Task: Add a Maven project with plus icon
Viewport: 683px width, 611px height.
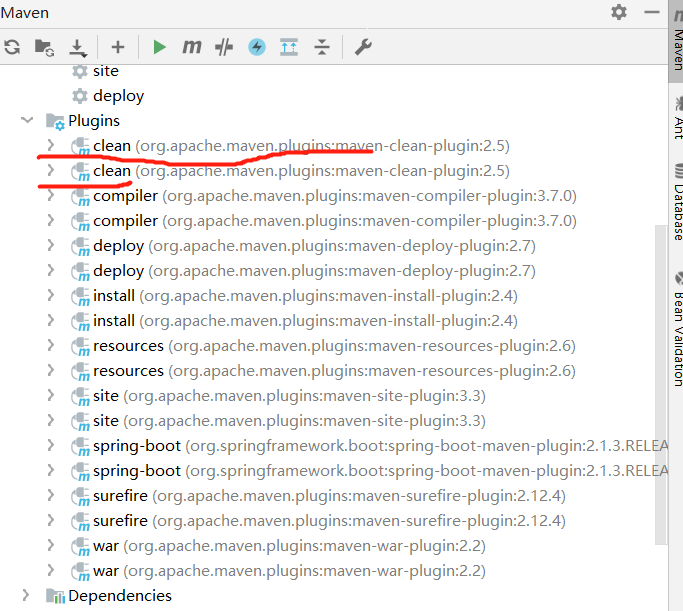Action: point(118,47)
